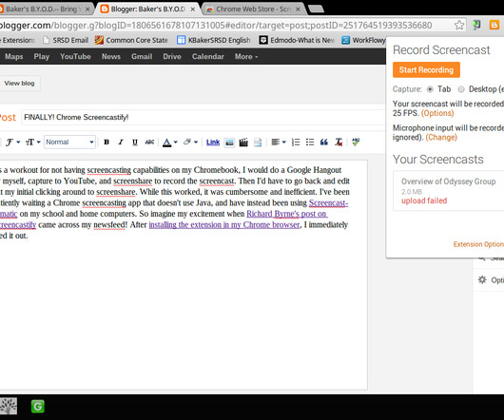Select the Tab capture radio button
The image size is (504, 420).
coord(430,89)
